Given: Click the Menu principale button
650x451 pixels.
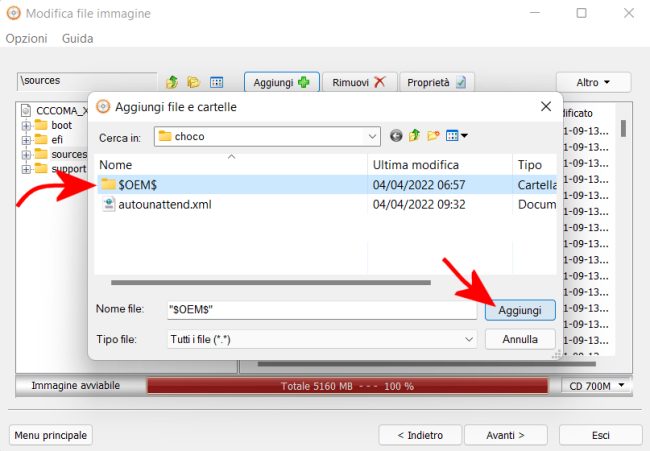Looking at the screenshot, I should pos(51,435).
